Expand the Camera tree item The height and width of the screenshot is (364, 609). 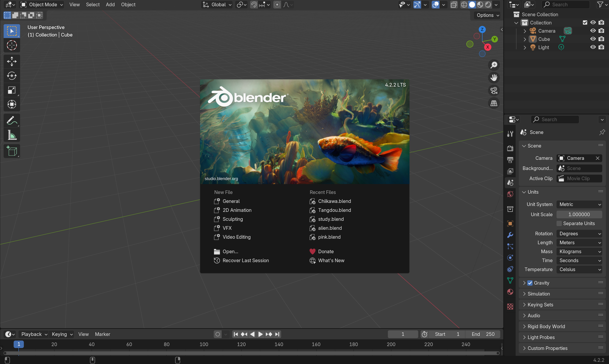click(x=525, y=31)
